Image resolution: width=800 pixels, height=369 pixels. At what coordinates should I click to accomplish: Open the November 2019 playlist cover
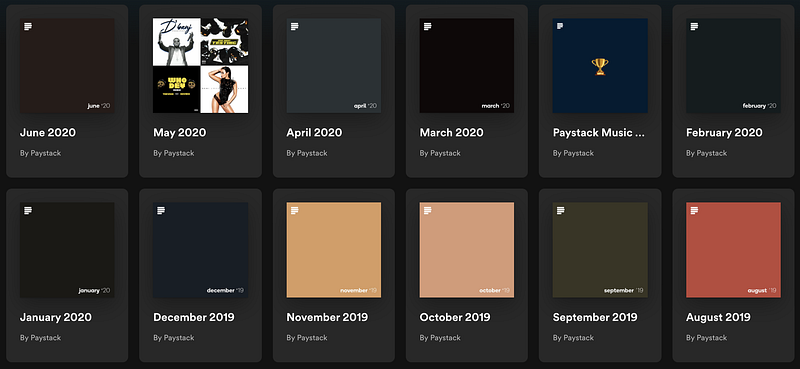[x=334, y=250]
